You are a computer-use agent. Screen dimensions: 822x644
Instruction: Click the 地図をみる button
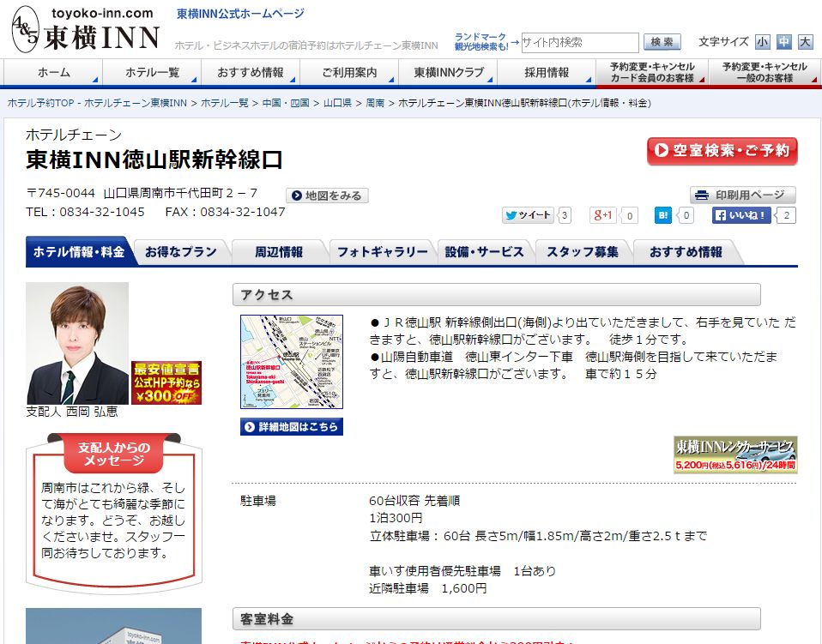click(x=327, y=196)
